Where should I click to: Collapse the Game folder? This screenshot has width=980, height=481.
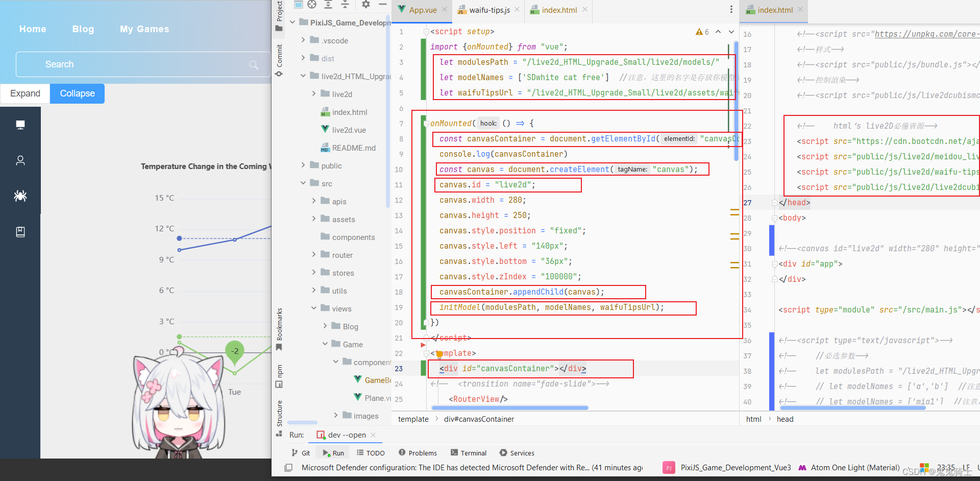pyautogui.click(x=325, y=344)
